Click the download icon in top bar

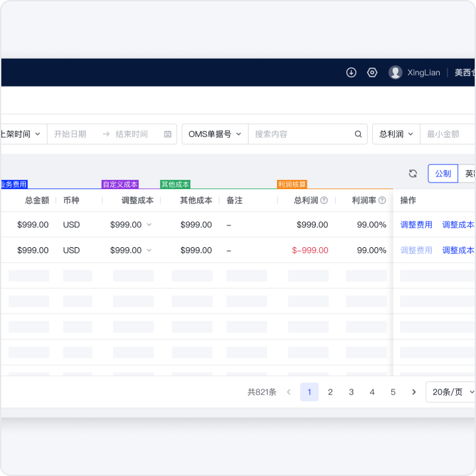pos(351,73)
